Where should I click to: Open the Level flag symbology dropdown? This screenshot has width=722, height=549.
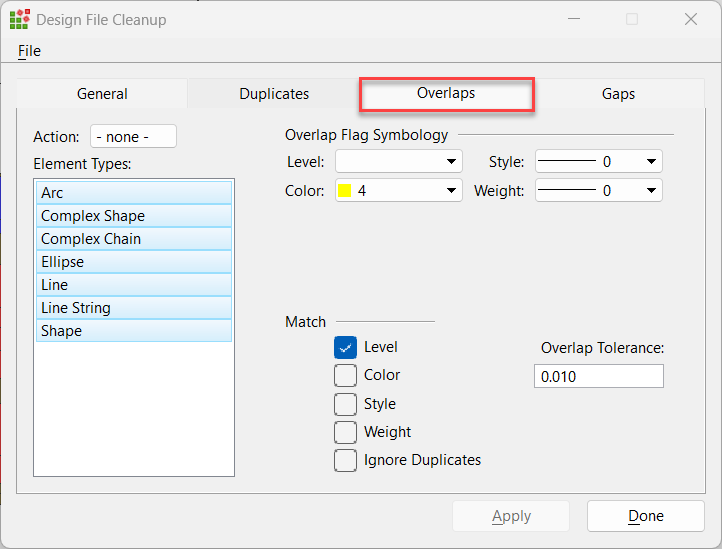click(x=398, y=162)
